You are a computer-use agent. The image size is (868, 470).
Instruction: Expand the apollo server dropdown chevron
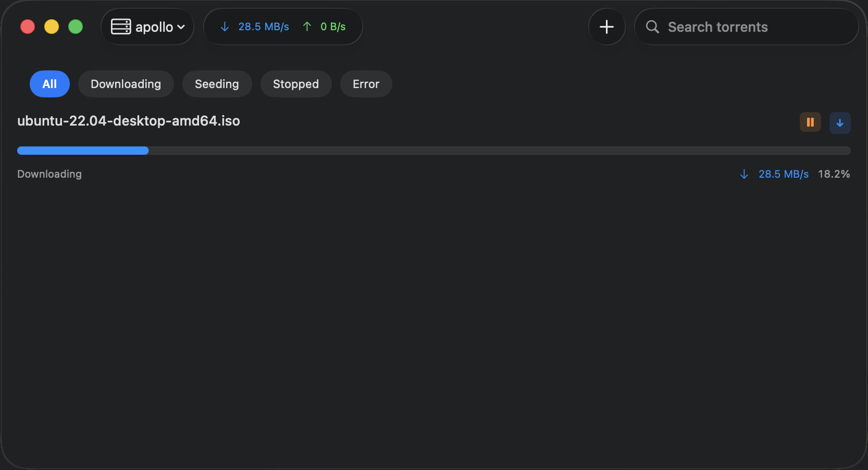(181, 27)
